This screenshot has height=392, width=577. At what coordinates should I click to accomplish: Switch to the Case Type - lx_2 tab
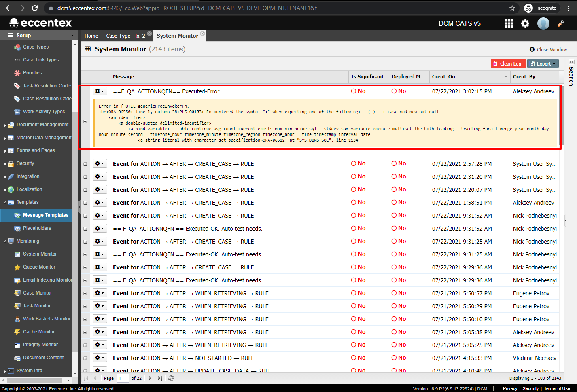tap(125, 36)
